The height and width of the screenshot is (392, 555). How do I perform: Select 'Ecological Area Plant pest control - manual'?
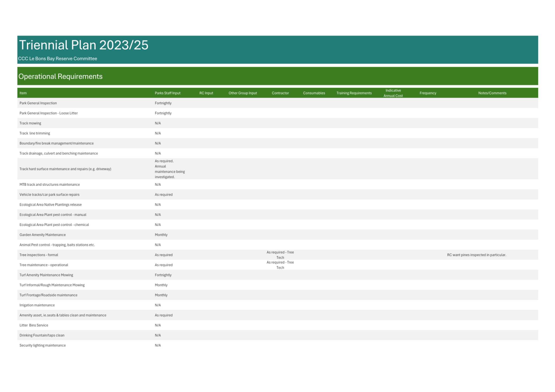tap(53, 214)
